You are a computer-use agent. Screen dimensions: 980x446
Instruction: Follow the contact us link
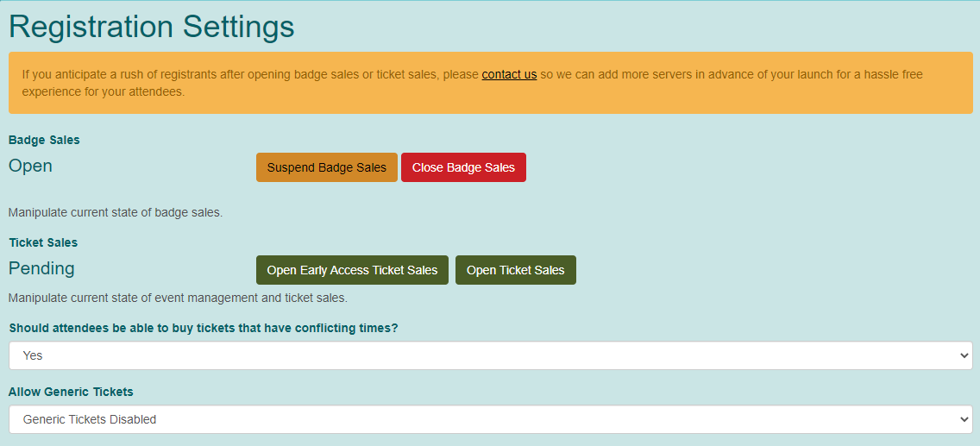click(x=509, y=74)
